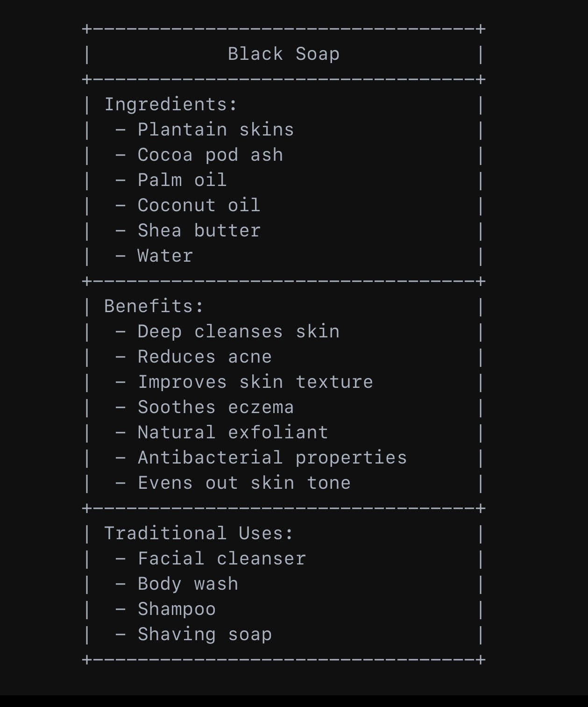
Task: Click on the "Cocoa pod ash" text
Action: 210,155
